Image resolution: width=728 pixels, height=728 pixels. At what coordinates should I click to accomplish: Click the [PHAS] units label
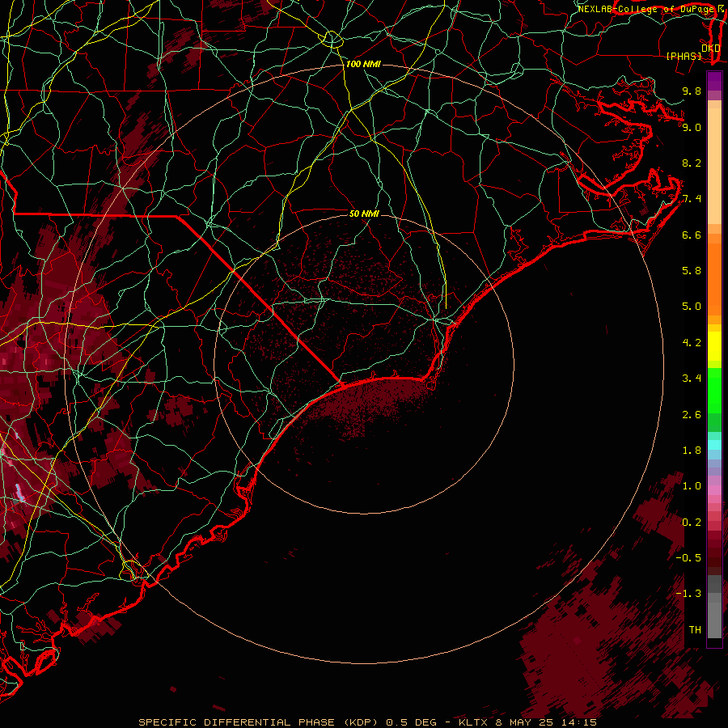(684, 56)
